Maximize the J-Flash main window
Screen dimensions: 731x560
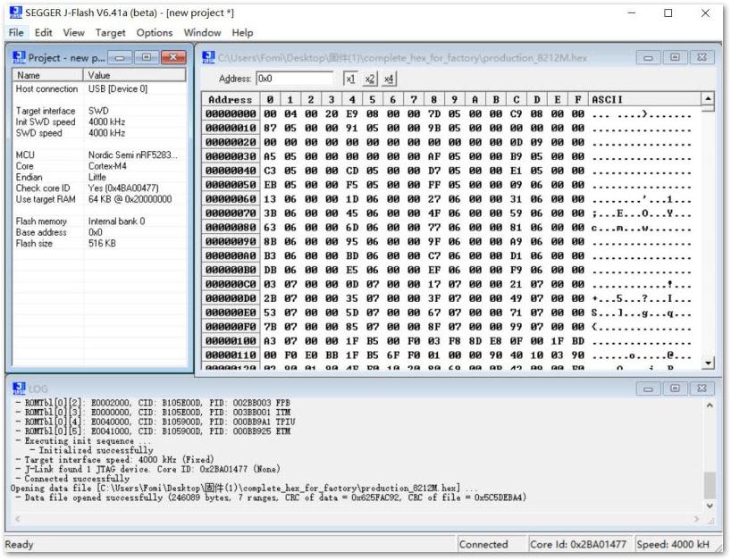pos(668,13)
